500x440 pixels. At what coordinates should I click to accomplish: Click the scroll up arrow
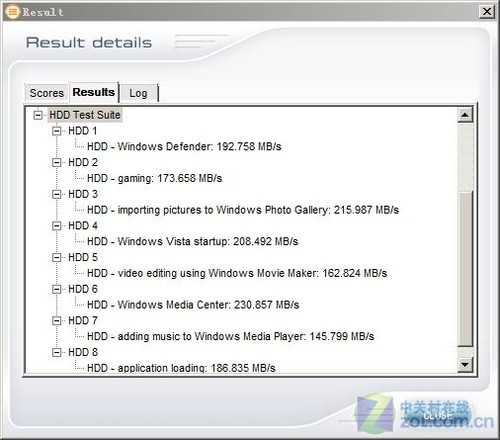pos(465,115)
